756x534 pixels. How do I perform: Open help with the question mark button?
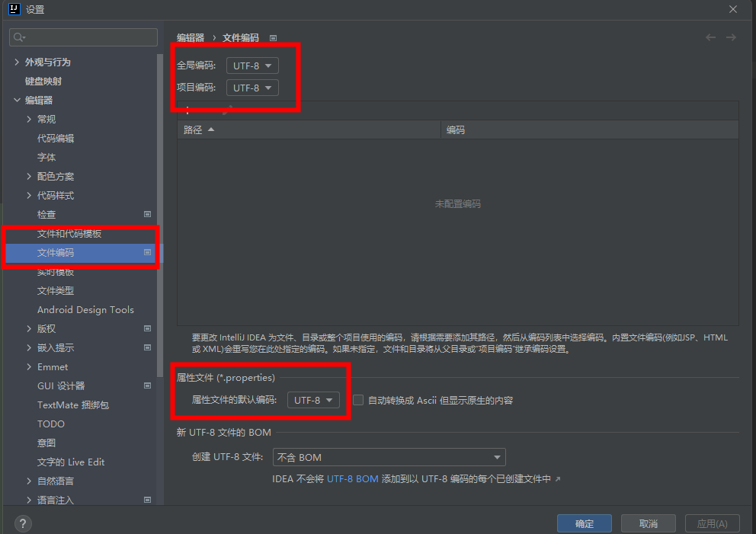click(x=23, y=523)
